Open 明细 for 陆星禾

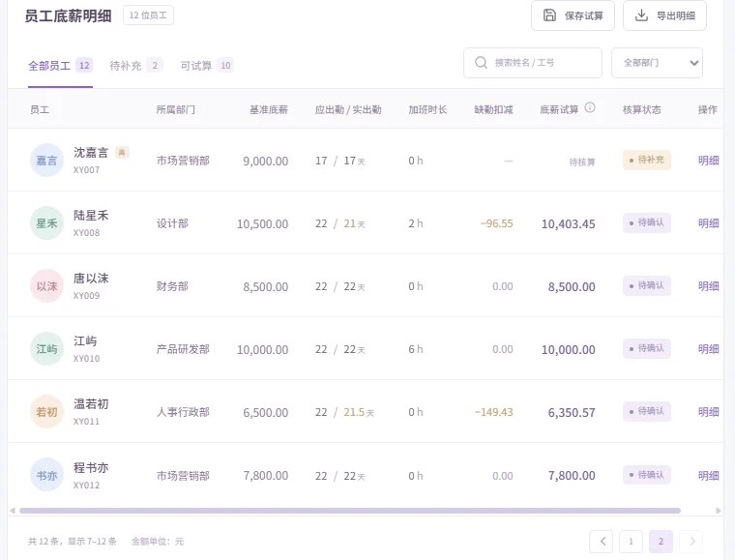tap(708, 223)
